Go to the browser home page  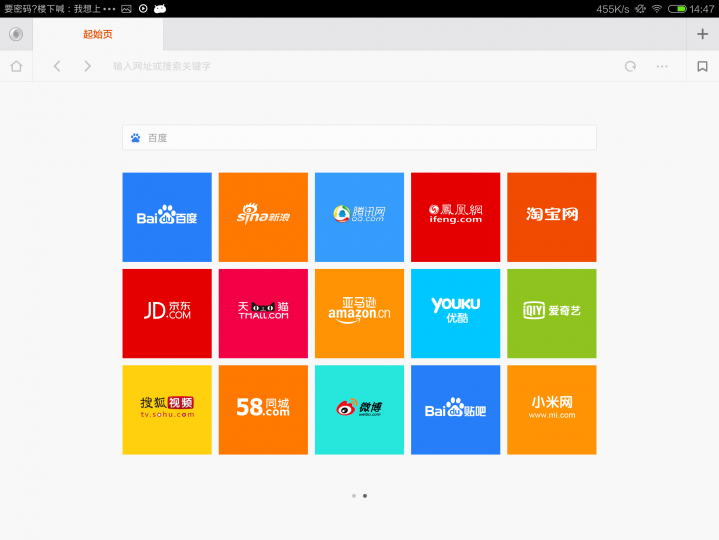click(17, 66)
